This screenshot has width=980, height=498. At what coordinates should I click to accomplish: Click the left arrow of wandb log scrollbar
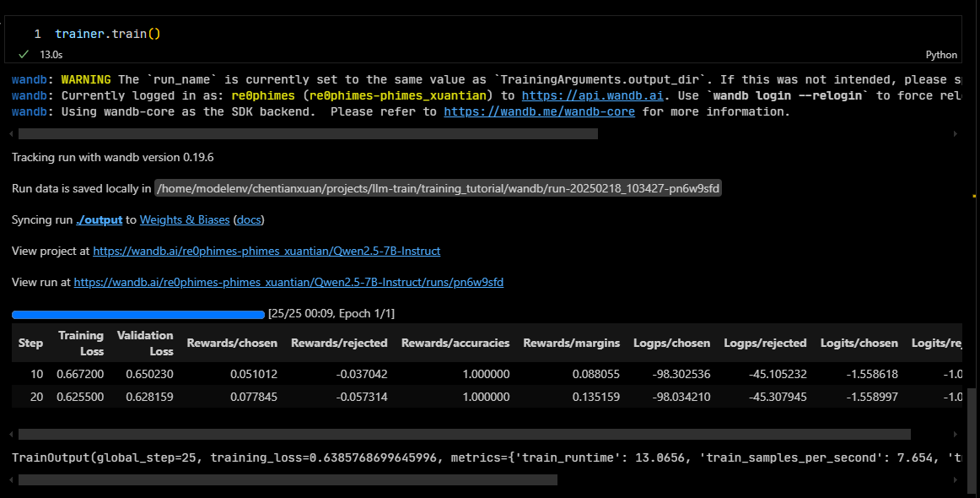pyautogui.click(x=11, y=133)
